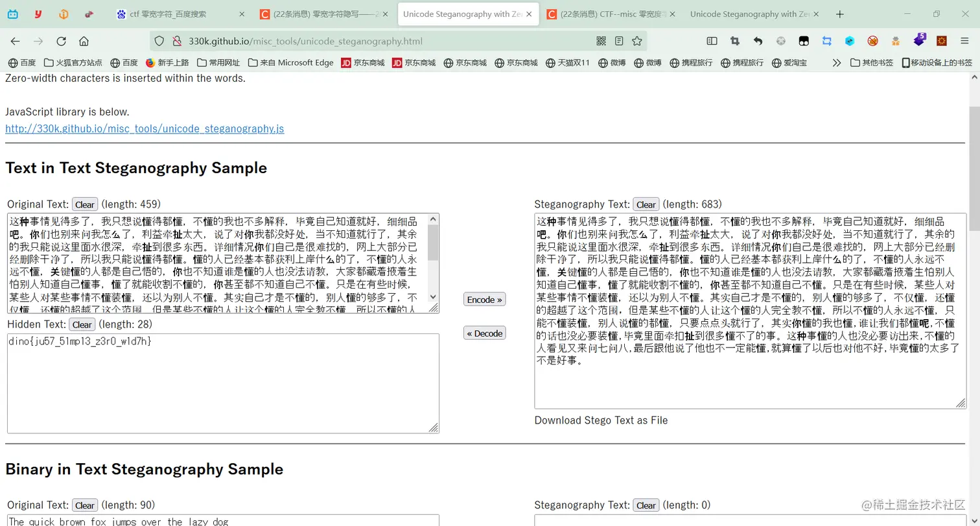Viewport: 980px width, 526px height.
Task: Toggle Reader View in the address bar
Action: (619, 40)
